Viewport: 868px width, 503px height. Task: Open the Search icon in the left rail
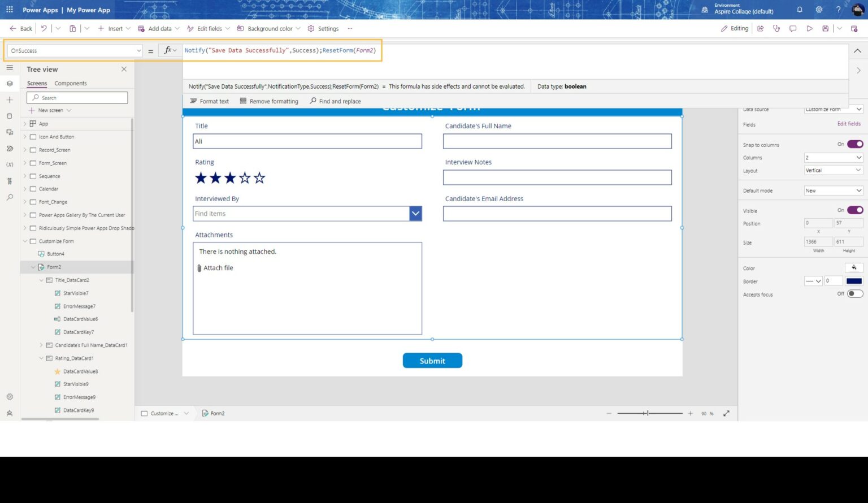click(10, 197)
